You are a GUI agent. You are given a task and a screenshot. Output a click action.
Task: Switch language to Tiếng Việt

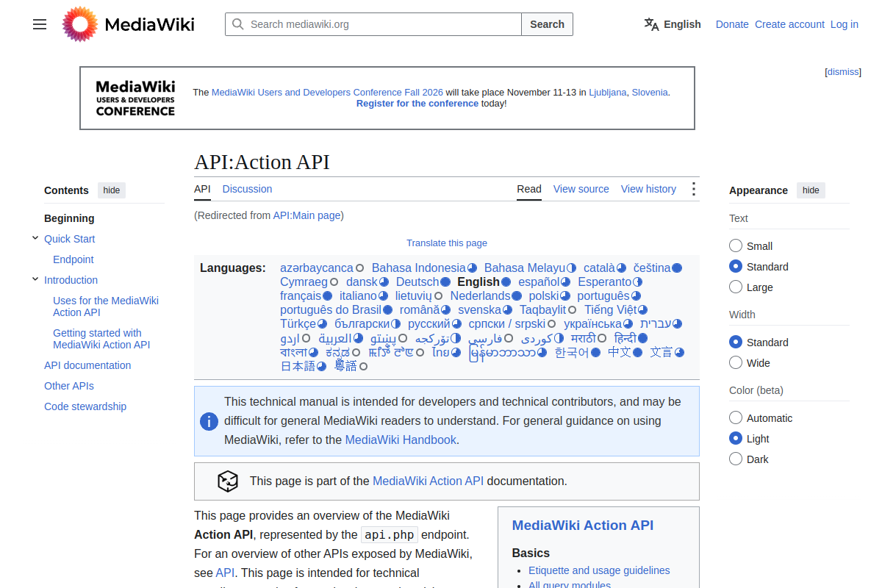[x=611, y=310]
